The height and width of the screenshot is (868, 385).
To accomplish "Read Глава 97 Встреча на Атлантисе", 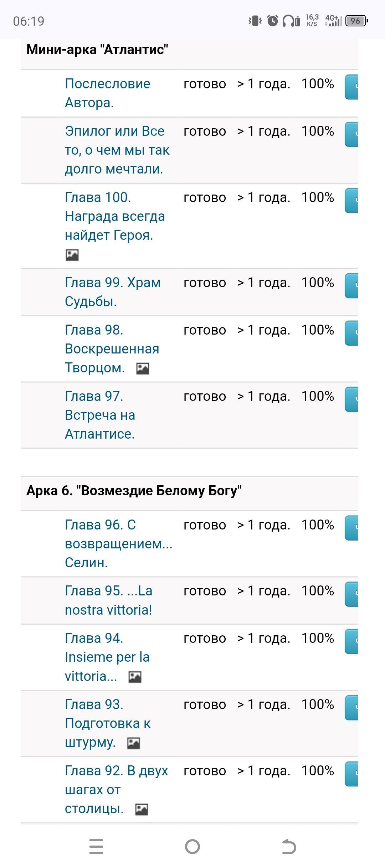I will [x=100, y=415].
